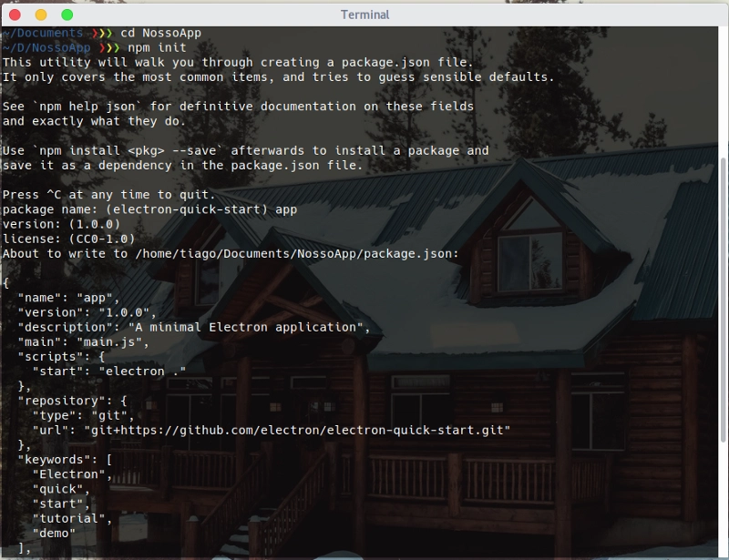Click the 'version: (1.0.0)' prompt line

[x=61, y=225]
